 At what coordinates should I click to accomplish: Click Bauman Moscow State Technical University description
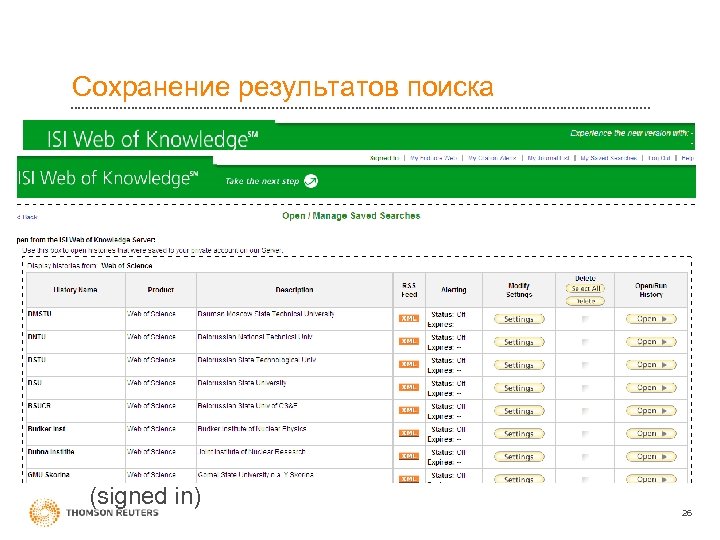click(266, 314)
